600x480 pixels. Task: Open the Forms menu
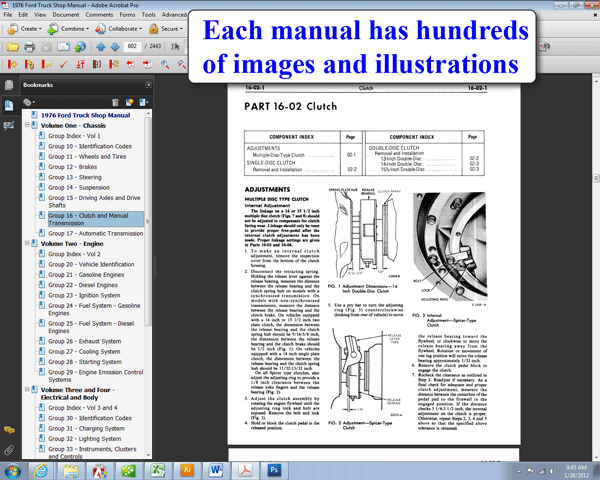coord(127,15)
